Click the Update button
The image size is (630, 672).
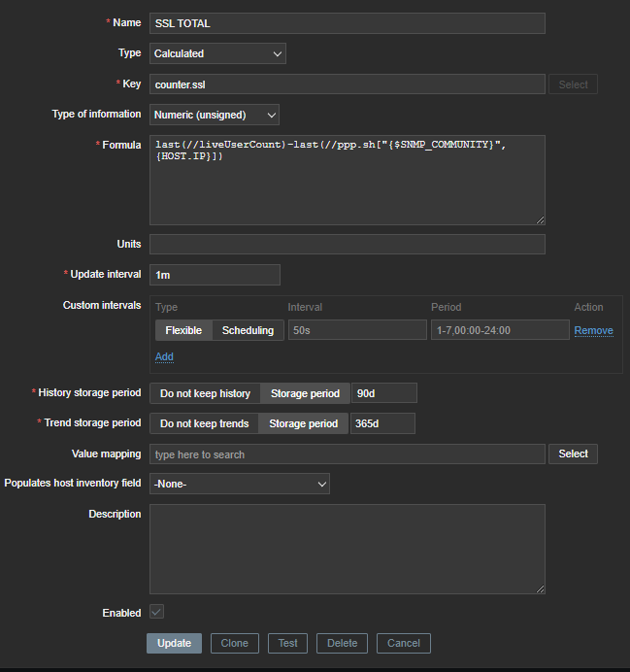pos(174,643)
